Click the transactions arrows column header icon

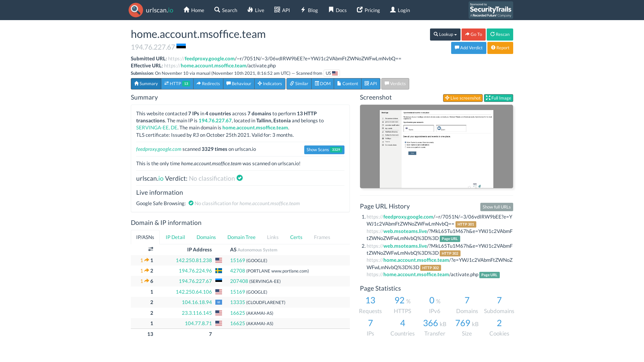coord(151,249)
